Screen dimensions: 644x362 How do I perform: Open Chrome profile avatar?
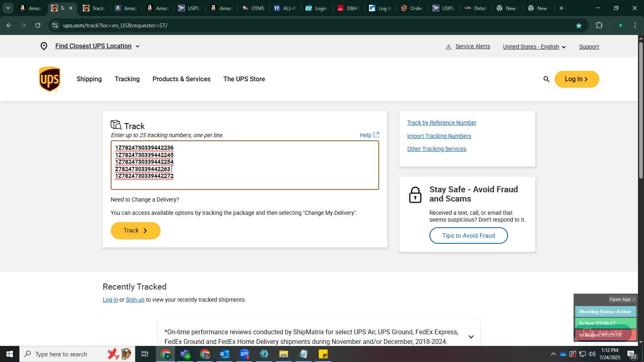click(x=621, y=25)
